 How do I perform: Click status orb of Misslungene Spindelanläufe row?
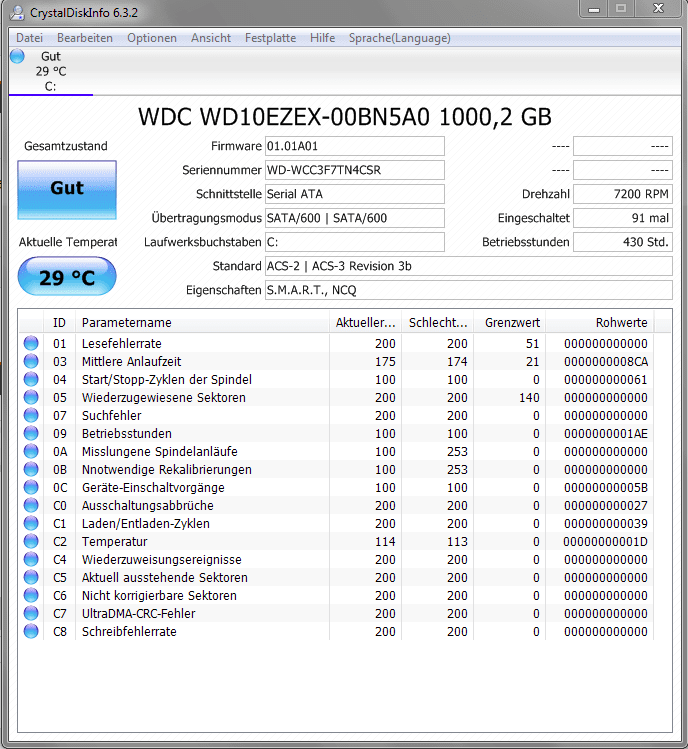(x=31, y=451)
